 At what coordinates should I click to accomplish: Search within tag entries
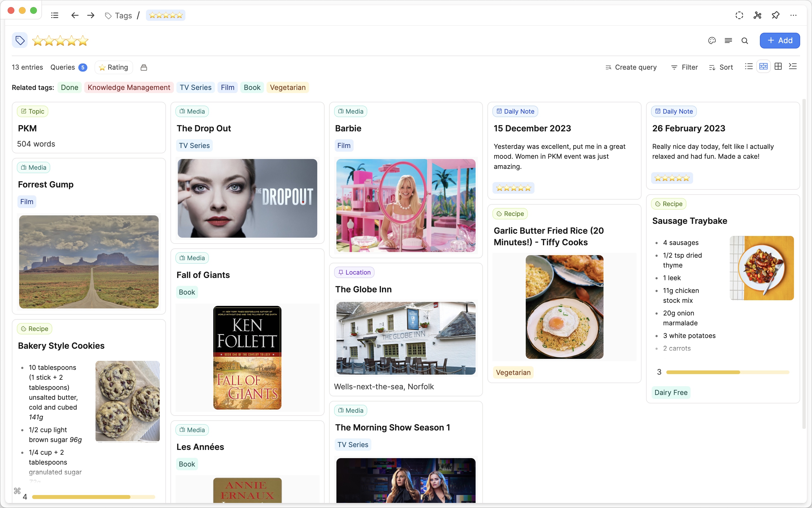(744, 41)
